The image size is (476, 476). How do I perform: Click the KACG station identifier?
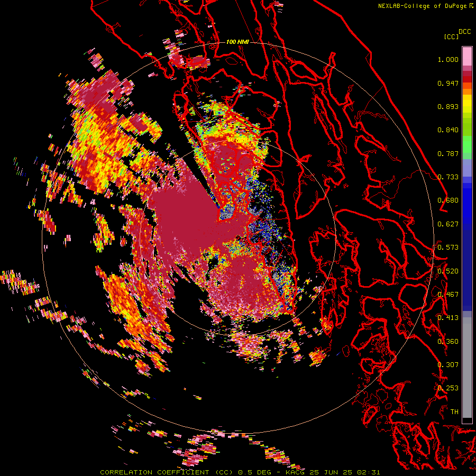point(295,472)
